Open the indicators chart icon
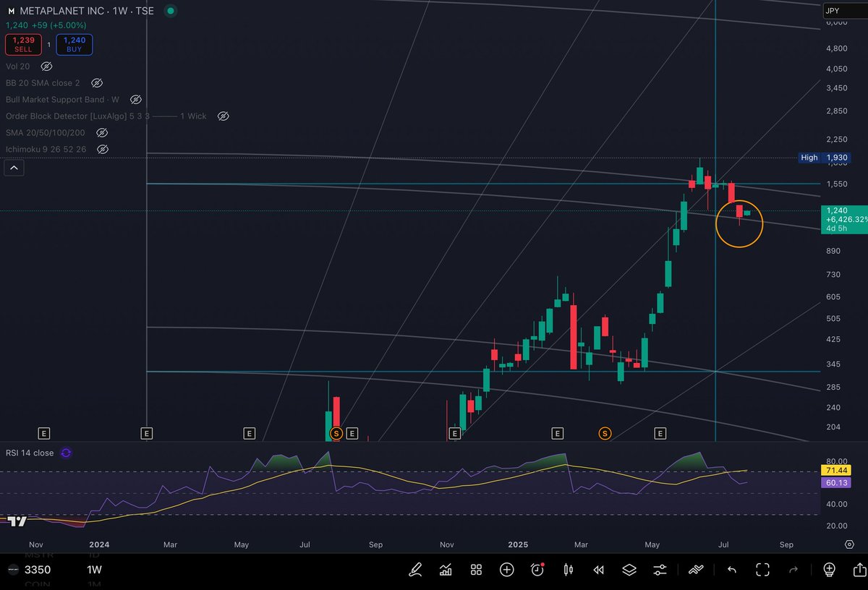 click(446, 570)
